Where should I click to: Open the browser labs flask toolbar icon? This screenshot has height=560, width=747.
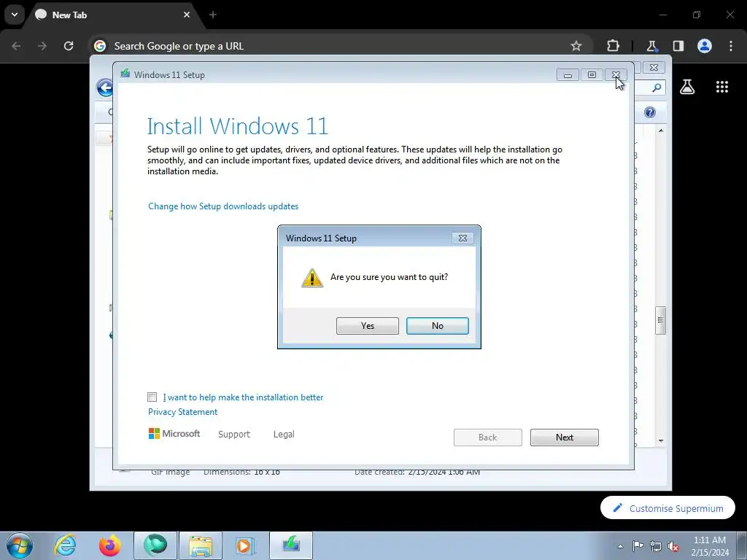[x=651, y=46]
